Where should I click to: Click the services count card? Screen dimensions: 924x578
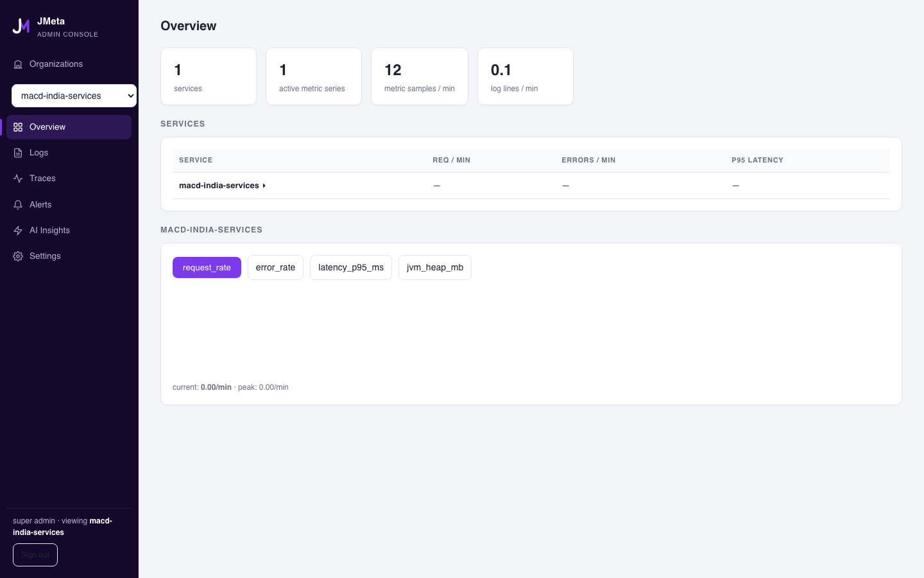(x=209, y=76)
